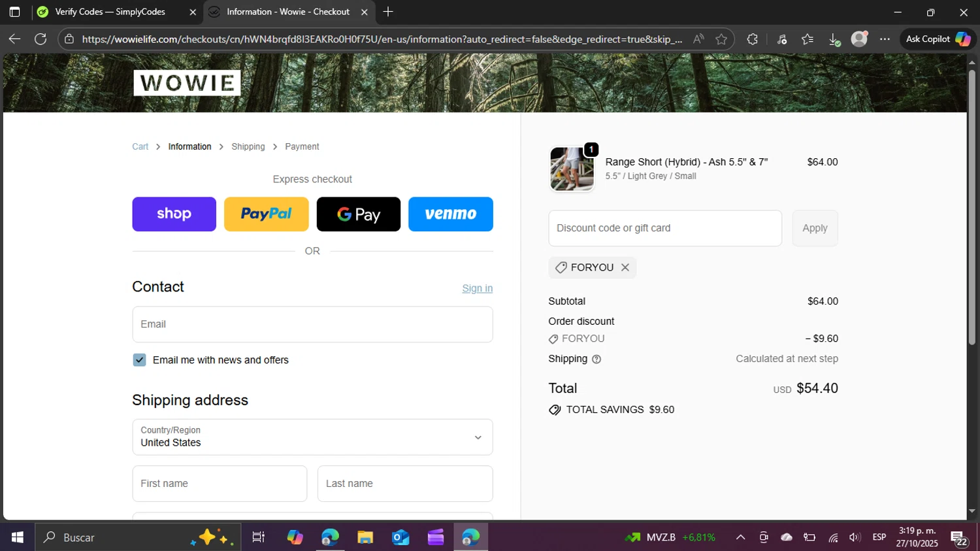Open Edge Settings and more menu

pyautogui.click(x=885, y=39)
